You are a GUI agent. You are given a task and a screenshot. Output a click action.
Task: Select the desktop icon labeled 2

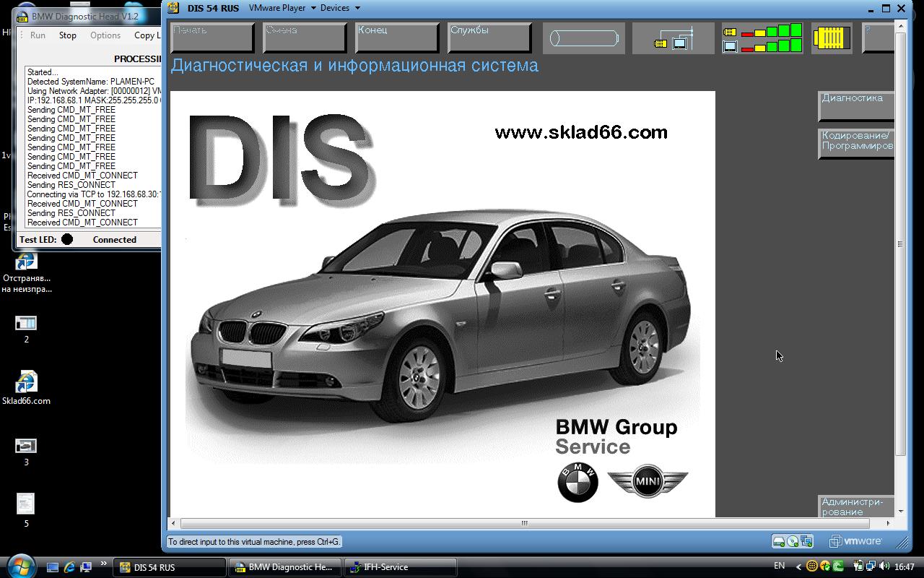click(26, 329)
